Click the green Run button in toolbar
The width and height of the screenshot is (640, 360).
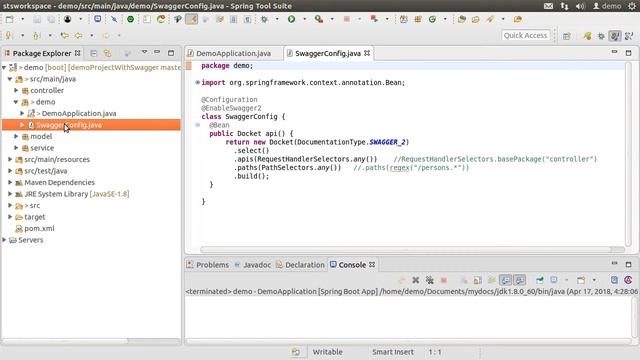tap(291, 19)
